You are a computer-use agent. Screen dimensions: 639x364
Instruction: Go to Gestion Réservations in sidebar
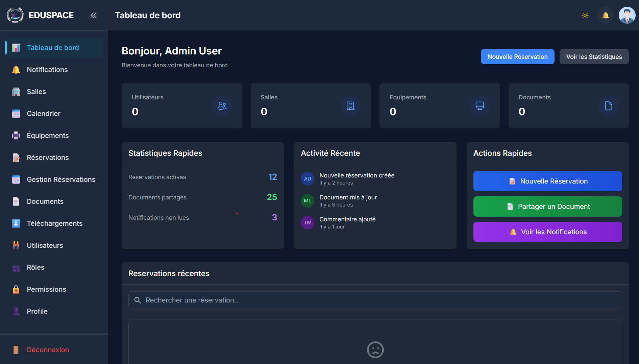[61, 179]
